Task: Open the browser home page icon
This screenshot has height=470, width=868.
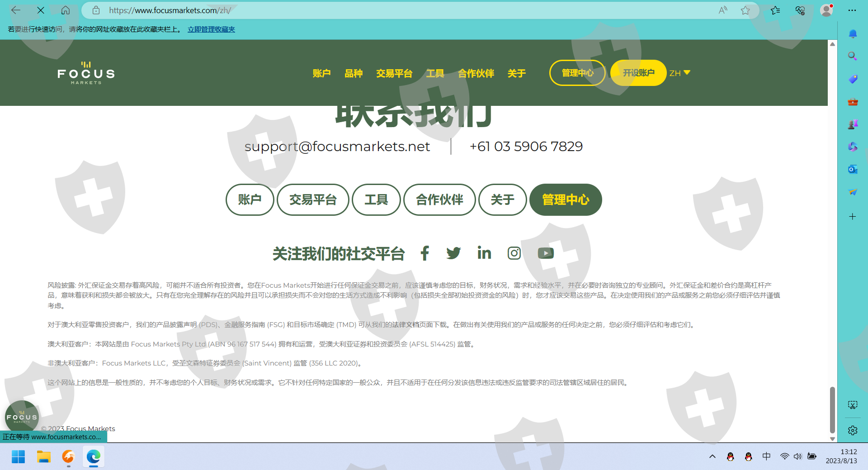Action: pos(66,10)
